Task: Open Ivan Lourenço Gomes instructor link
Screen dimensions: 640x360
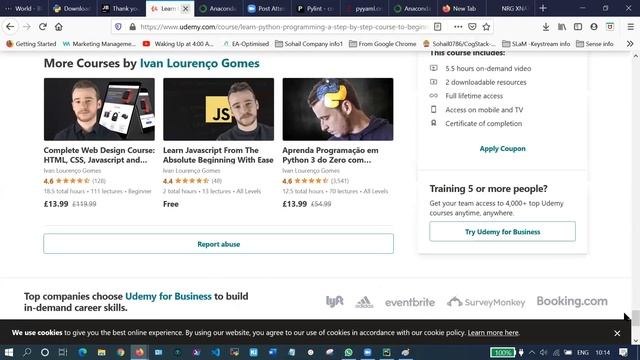Action: [x=200, y=63]
